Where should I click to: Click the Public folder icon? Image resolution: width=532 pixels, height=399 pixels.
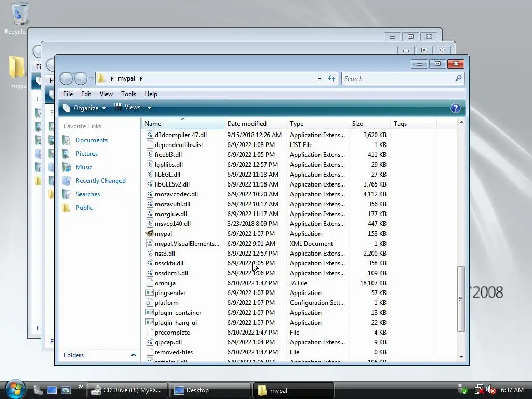point(66,208)
